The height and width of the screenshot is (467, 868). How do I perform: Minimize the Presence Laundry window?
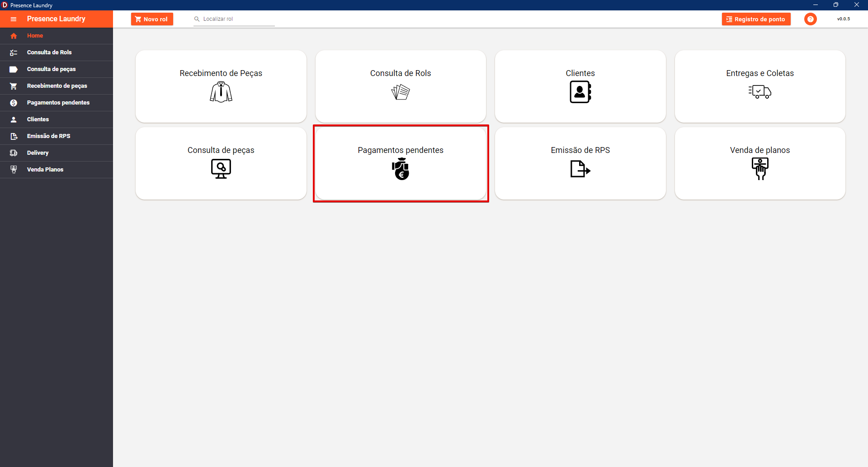(x=816, y=5)
